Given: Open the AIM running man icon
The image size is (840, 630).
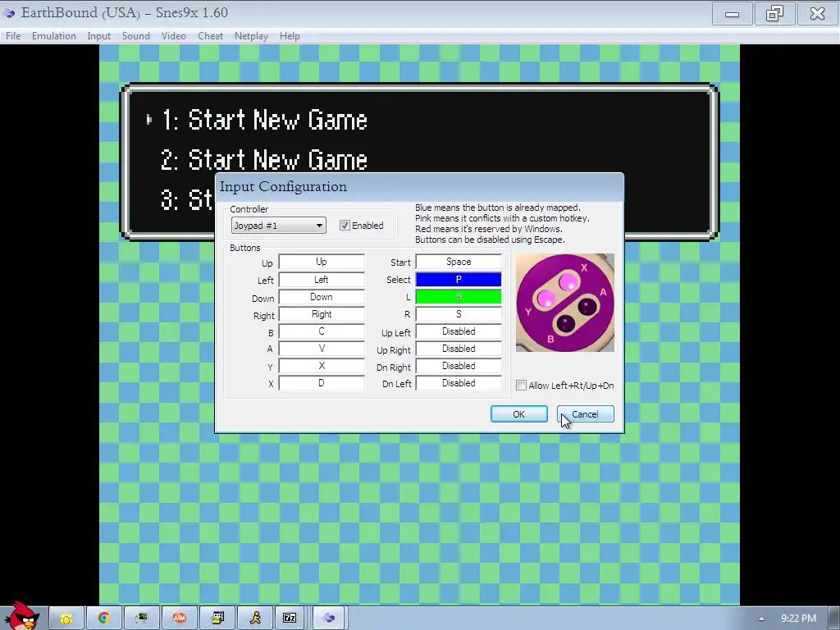Looking at the screenshot, I should click(255, 619).
